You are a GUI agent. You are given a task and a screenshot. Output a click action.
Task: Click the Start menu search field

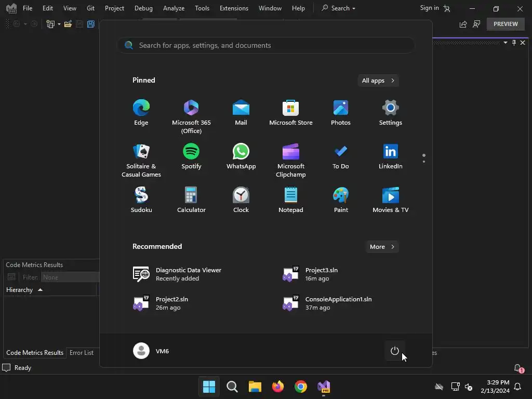(266, 45)
